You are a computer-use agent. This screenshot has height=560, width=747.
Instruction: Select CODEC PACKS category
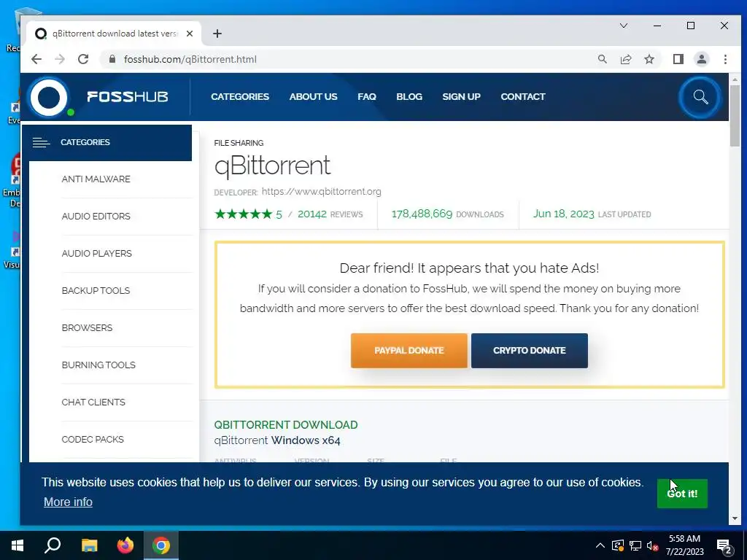93,439
